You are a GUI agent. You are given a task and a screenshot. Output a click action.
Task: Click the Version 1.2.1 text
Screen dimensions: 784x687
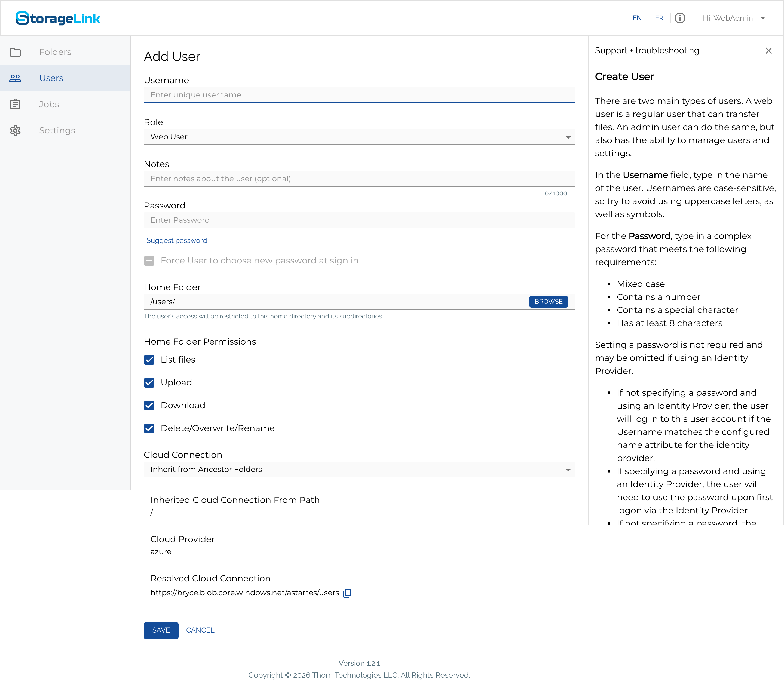pyautogui.click(x=359, y=663)
